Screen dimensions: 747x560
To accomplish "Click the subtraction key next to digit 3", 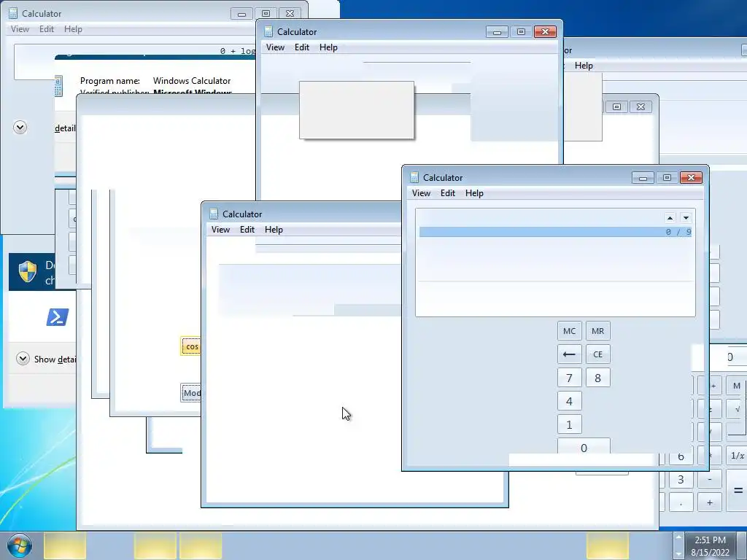I will [709, 480].
